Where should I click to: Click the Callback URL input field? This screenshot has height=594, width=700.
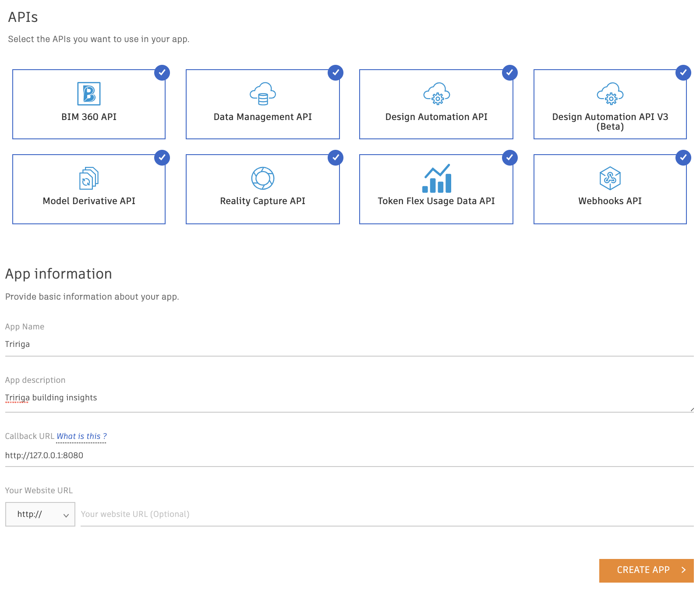349,456
